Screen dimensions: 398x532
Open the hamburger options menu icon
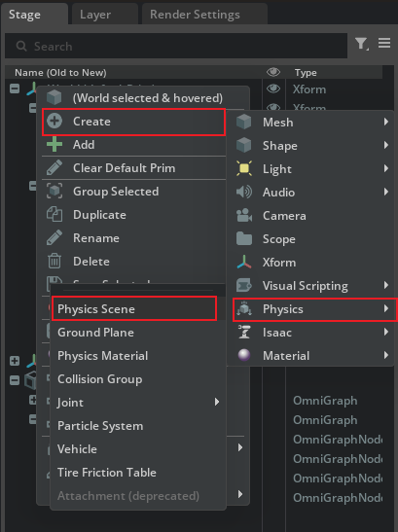click(x=384, y=43)
